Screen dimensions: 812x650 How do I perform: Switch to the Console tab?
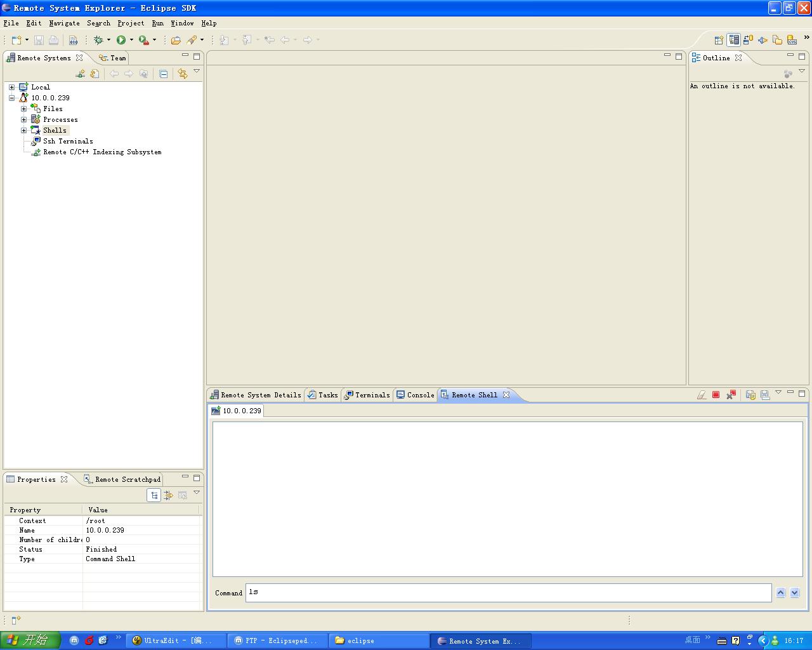click(415, 395)
